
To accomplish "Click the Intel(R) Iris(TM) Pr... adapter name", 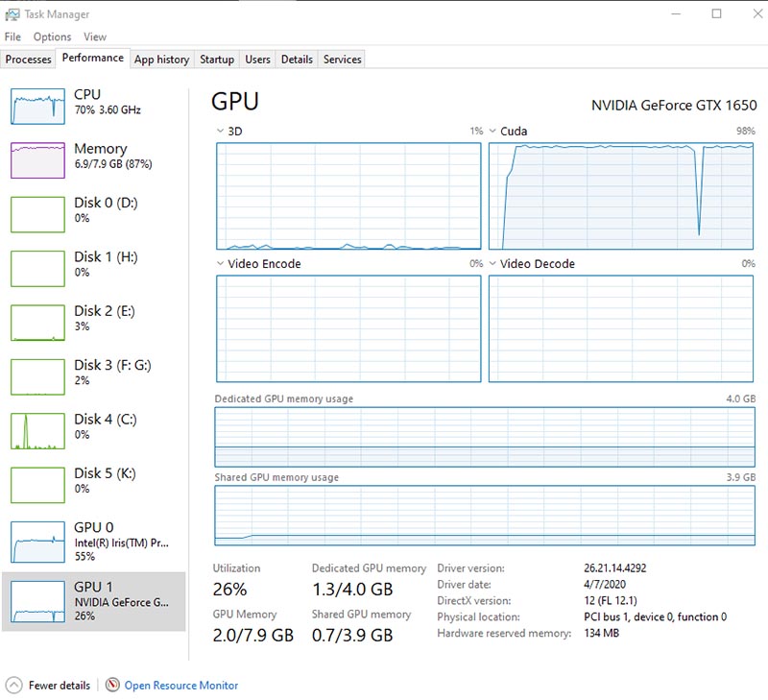I will click(122, 543).
